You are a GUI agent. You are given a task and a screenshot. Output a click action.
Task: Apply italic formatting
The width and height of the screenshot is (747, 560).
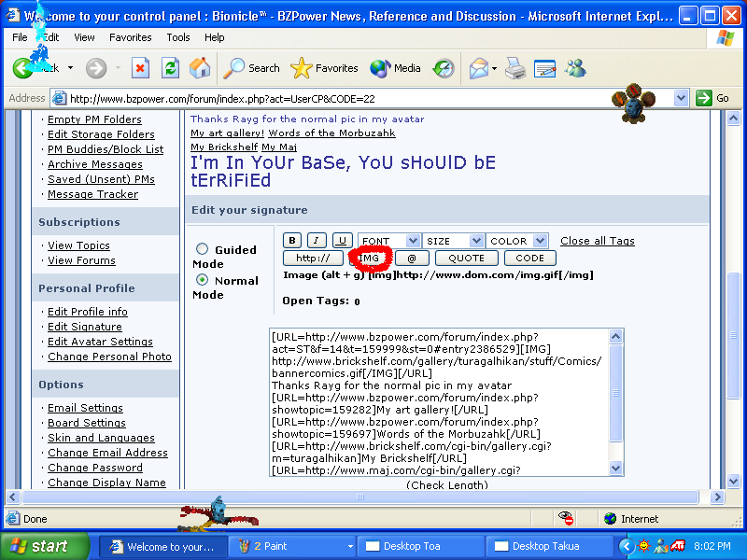315,240
